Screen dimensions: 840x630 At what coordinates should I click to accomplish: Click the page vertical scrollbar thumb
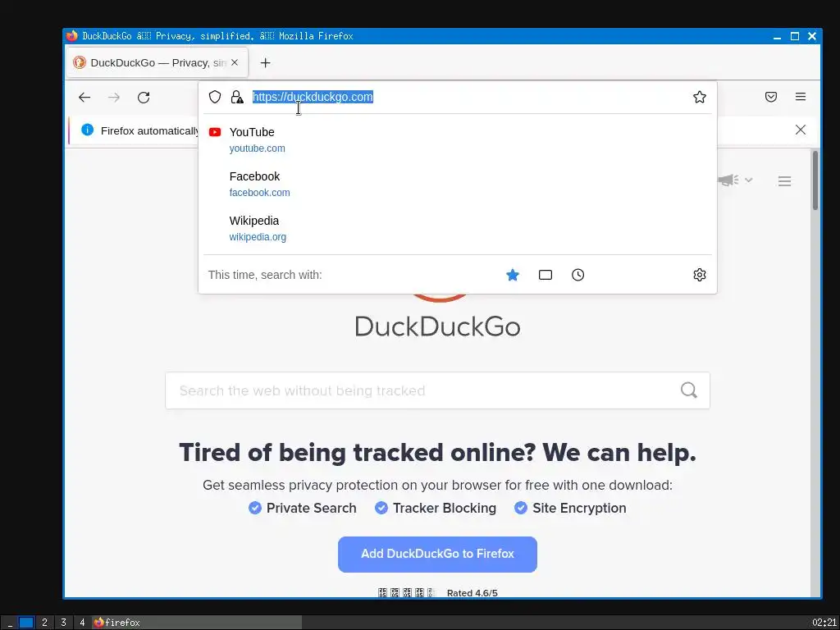pyautogui.click(x=815, y=180)
